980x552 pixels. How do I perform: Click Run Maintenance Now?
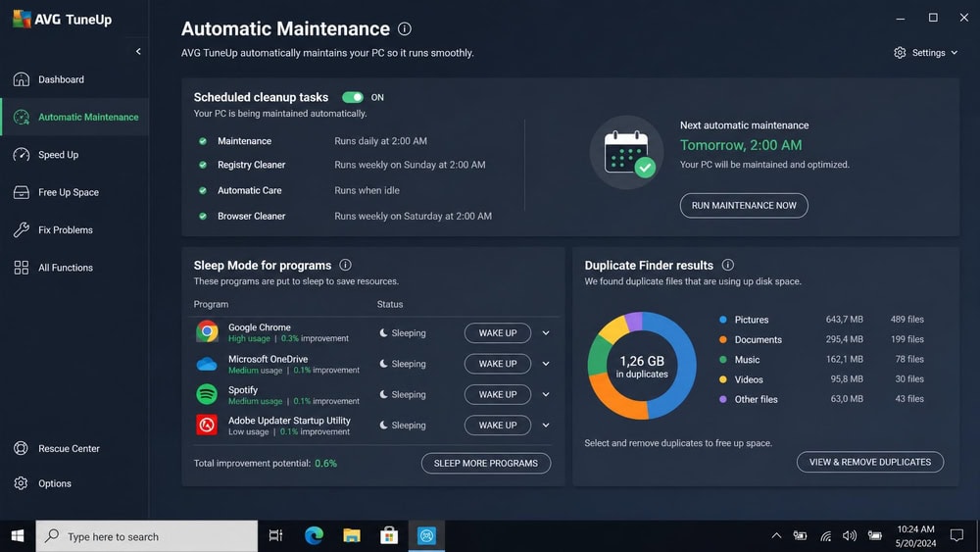point(744,205)
